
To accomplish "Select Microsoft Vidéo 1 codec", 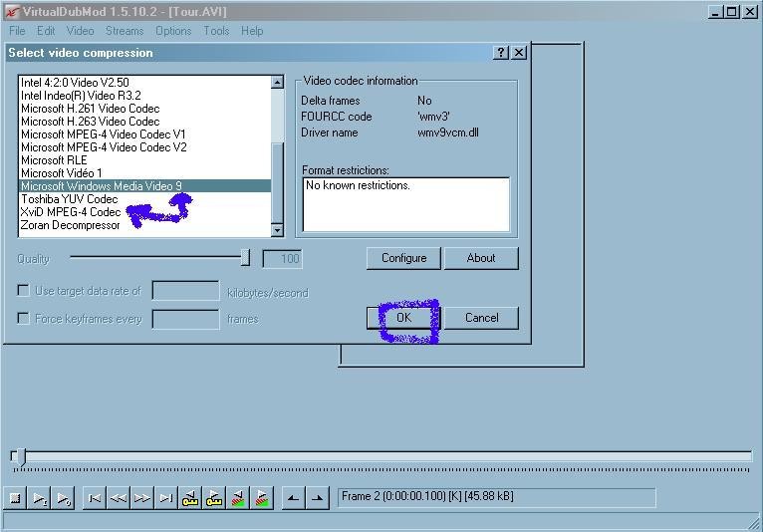I will (x=145, y=172).
